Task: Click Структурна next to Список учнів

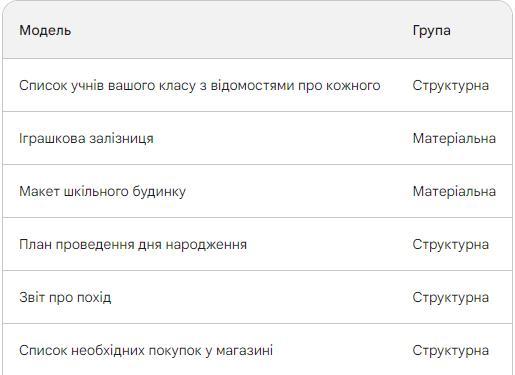Action: click(451, 85)
